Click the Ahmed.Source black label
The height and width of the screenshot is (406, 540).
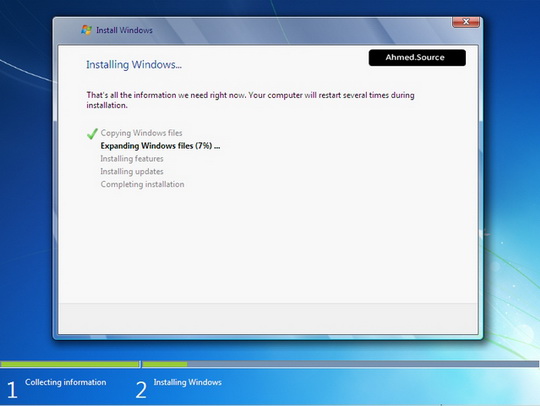pyautogui.click(x=417, y=58)
